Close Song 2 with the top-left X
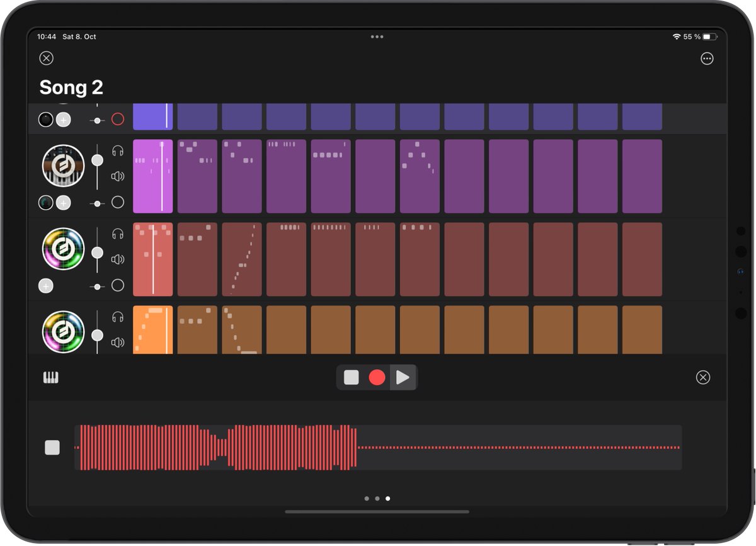The width and height of the screenshot is (756, 546). [47, 58]
